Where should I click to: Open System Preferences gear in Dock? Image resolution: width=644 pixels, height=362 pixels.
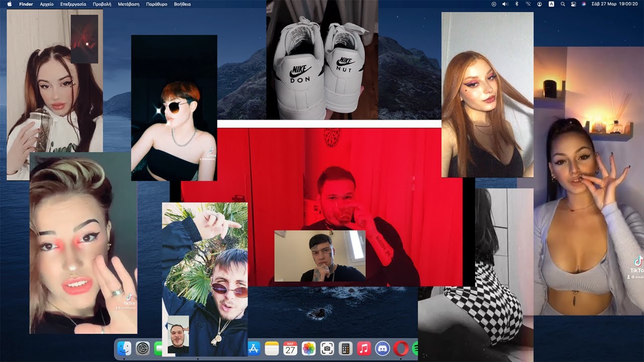coord(143,348)
